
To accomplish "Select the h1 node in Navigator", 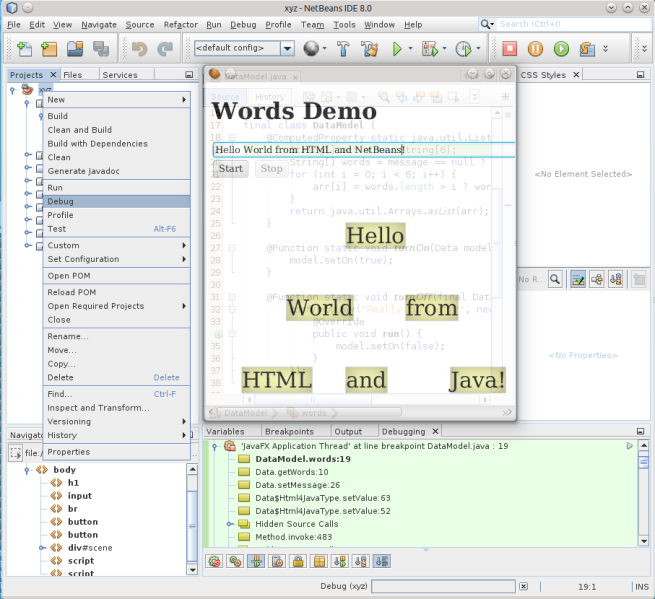I will 73,483.
